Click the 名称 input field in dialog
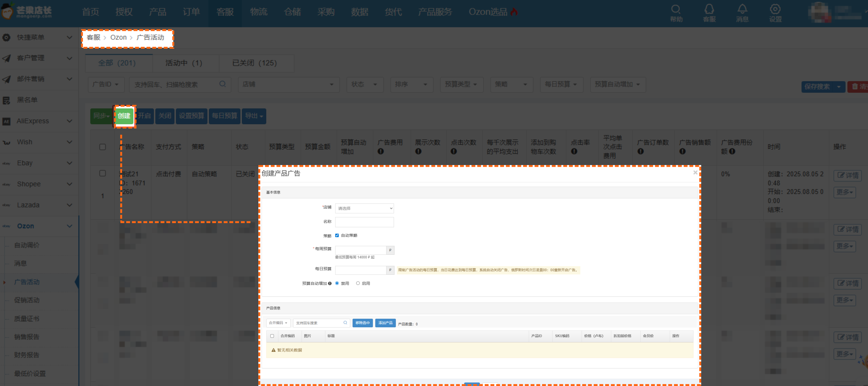 pyautogui.click(x=364, y=222)
